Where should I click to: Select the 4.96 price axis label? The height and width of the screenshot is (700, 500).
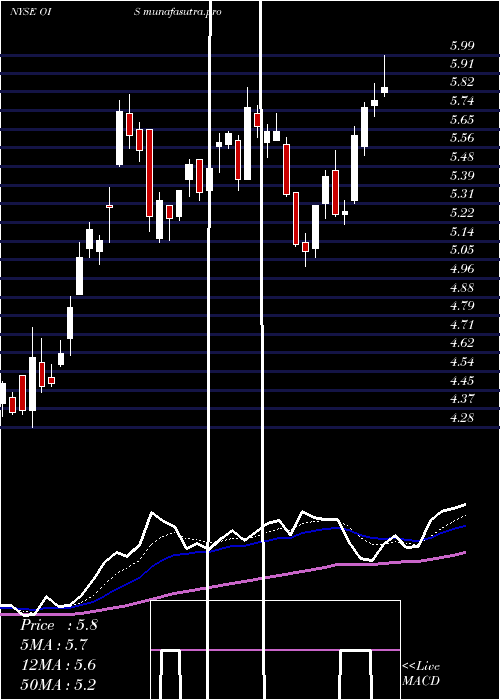pos(462,269)
